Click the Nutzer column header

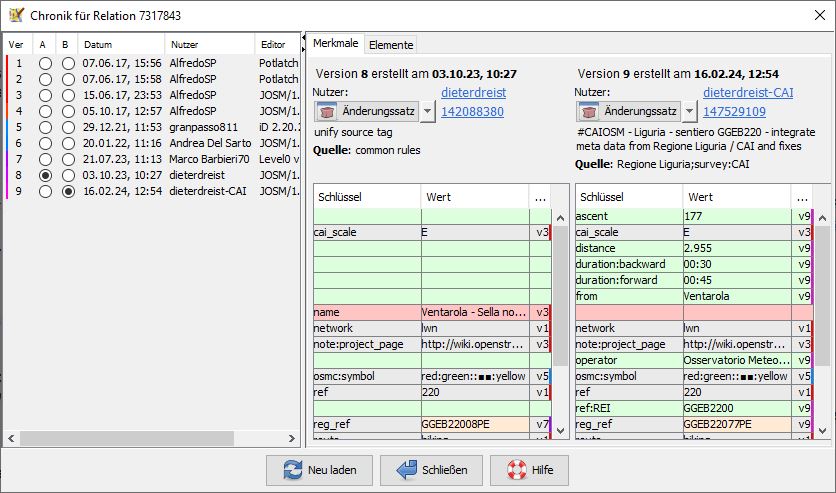(210, 45)
